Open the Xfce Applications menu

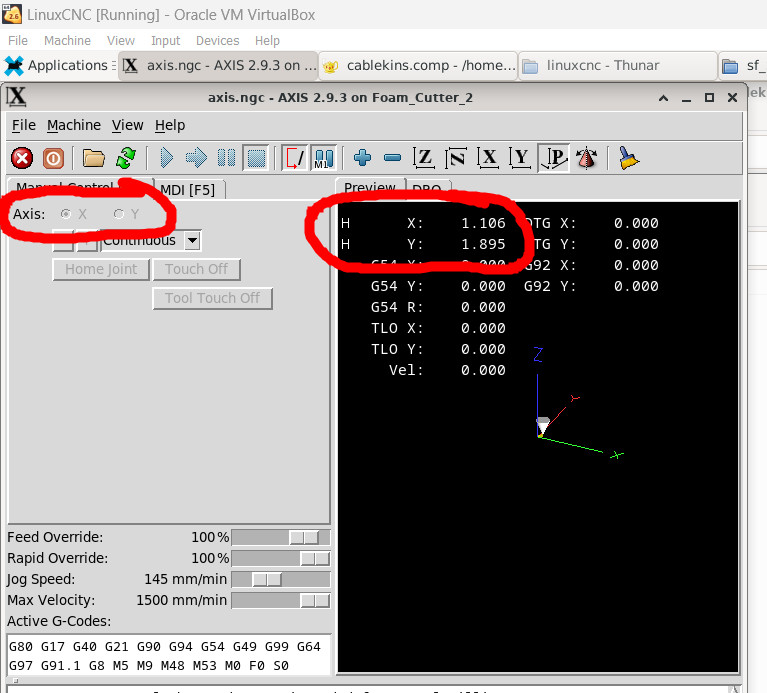(x=59, y=66)
